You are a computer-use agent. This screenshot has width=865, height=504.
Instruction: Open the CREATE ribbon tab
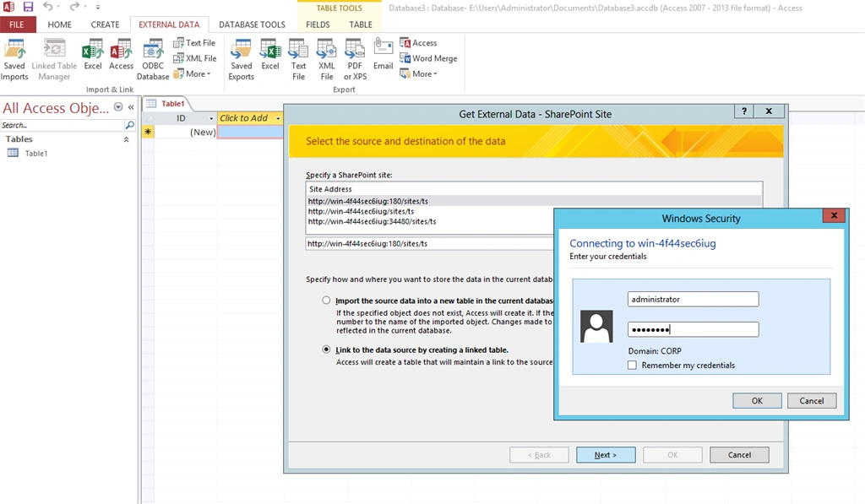pos(105,24)
